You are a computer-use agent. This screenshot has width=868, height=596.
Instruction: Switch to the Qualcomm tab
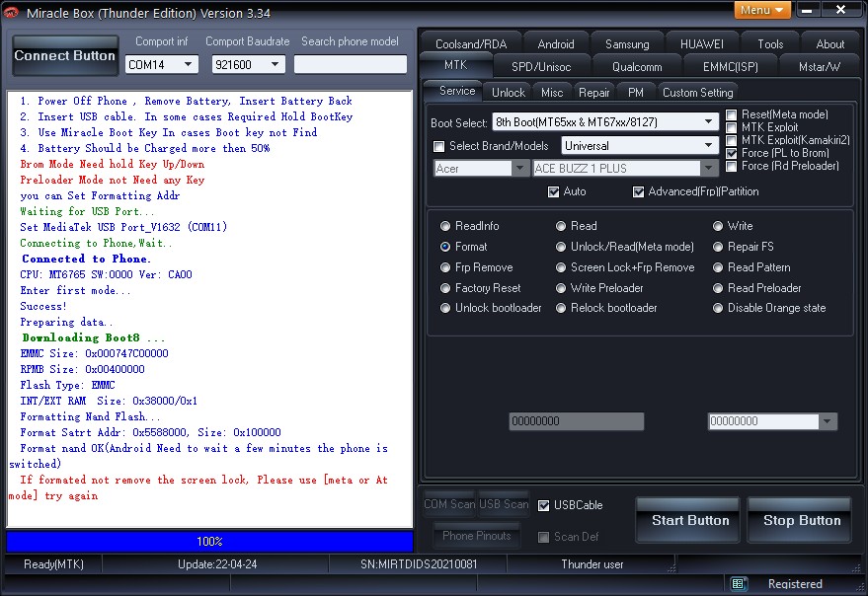(x=637, y=67)
